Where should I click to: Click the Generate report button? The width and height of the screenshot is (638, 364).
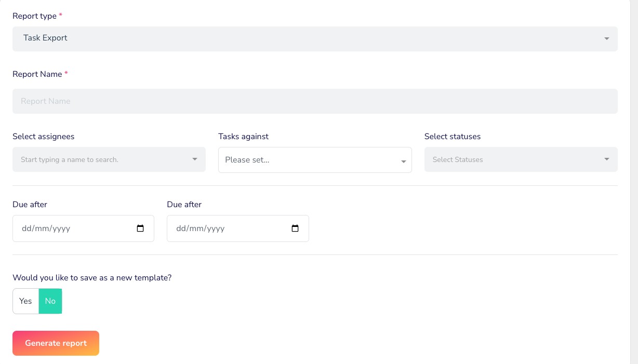[56, 343]
